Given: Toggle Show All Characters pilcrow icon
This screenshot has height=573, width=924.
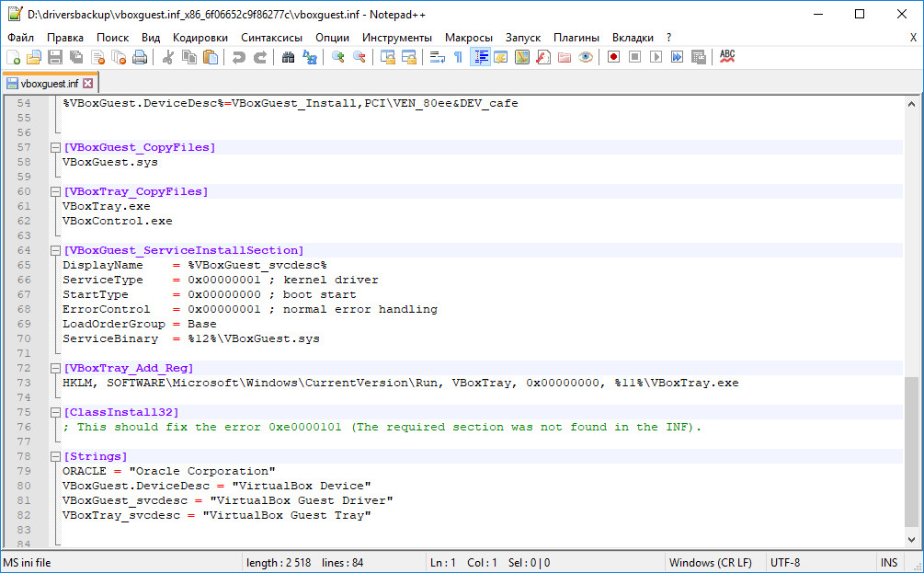Looking at the screenshot, I should coord(458,57).
